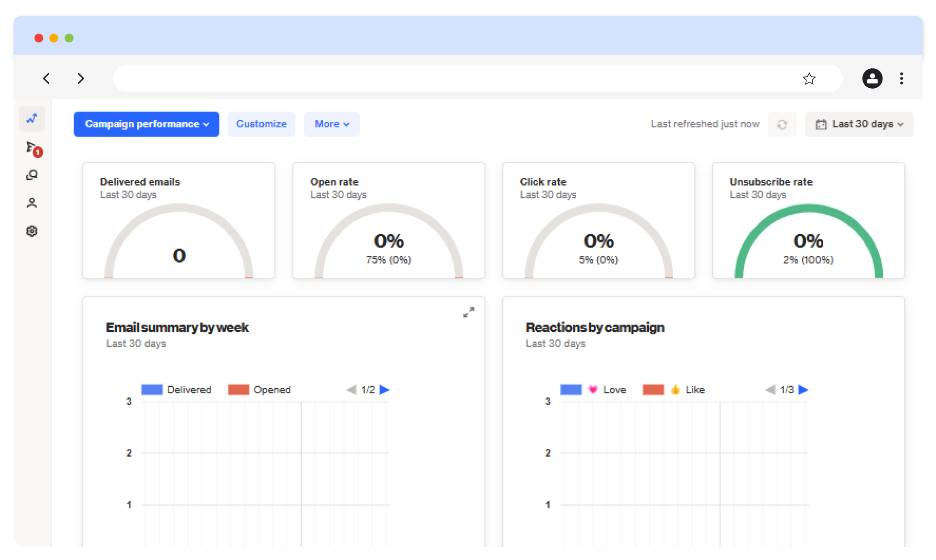Click the browser address bar
The height and width of the screenshot is (560, 936).
coord(453,78)
